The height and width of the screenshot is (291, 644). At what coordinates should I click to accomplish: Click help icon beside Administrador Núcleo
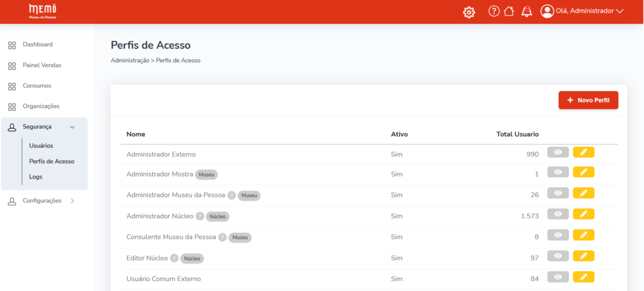(200, 216)
